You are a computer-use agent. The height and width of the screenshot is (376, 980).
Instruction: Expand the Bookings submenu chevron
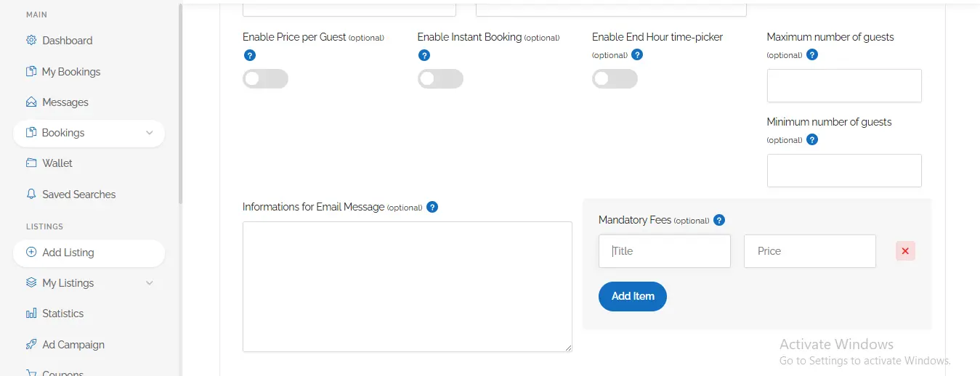(x=150, y=133)
